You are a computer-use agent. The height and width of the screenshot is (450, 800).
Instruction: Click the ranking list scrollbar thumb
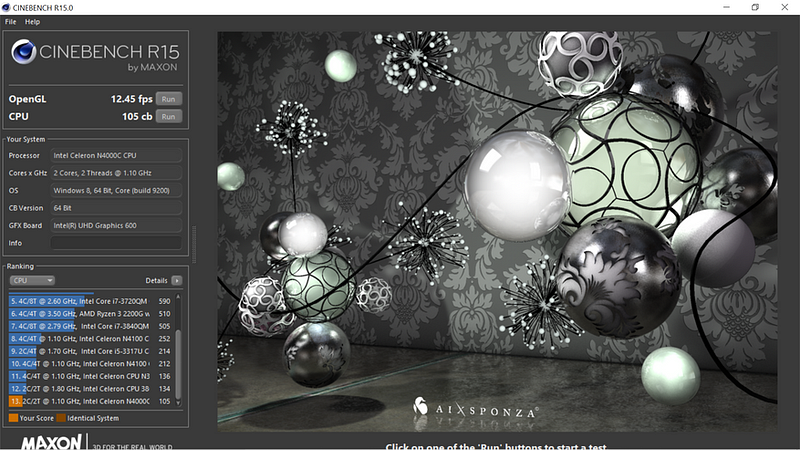coord(178,364)
